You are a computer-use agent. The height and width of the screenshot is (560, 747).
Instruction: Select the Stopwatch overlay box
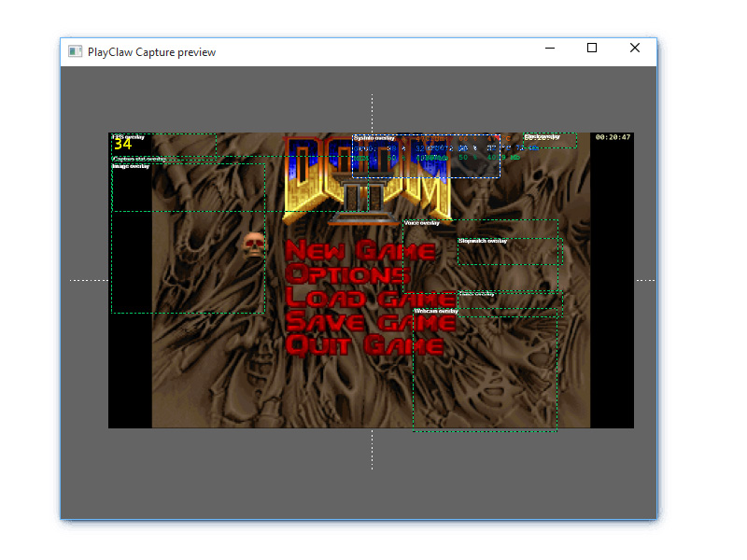[510, 252]
